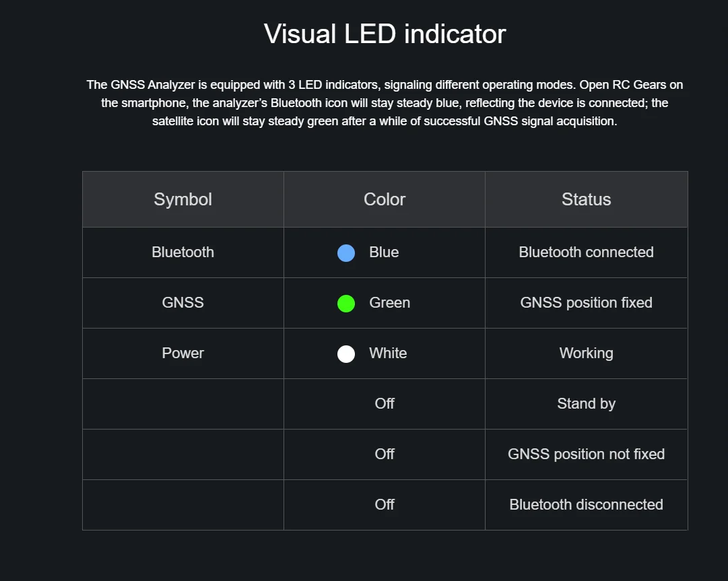Select the Symbol column header
Image resolution: width=728 pixels, height=581 pixels.
pos(183,199)
